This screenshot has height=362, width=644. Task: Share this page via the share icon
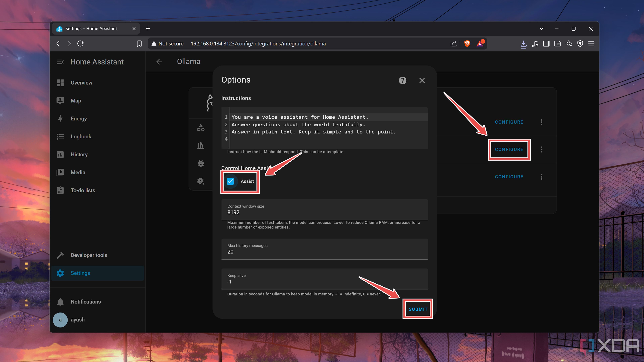pos(453,44)
